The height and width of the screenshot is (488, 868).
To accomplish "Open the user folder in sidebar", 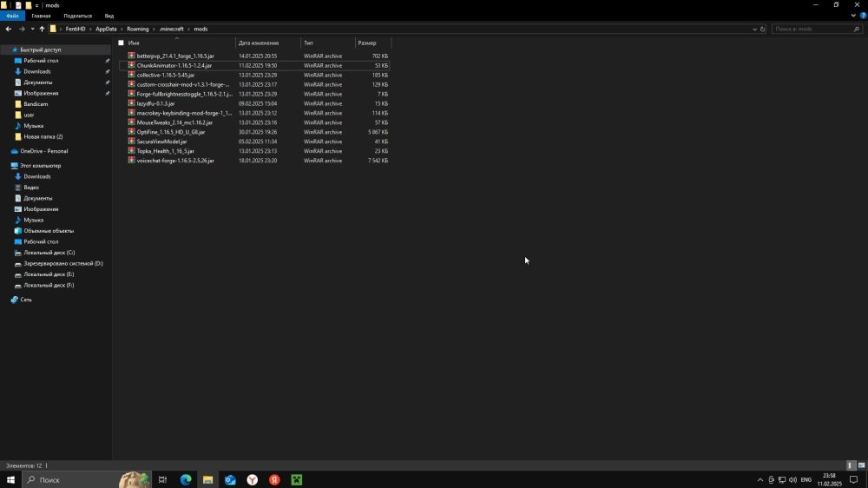I will (29, 115).
